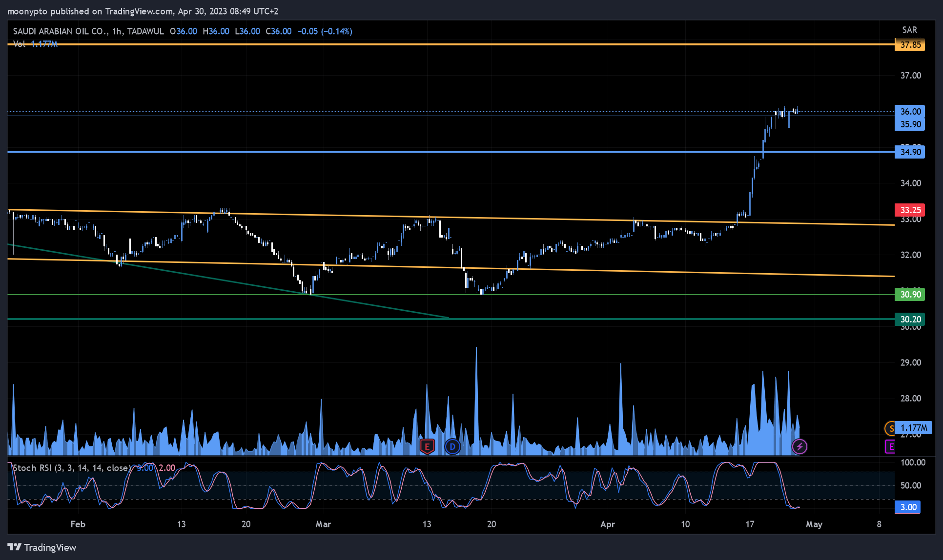The height and width of the screenshot is (560, 943).
Task: Click the -0.05 (-0.14%) change value
Action: (x=325, y=31)
